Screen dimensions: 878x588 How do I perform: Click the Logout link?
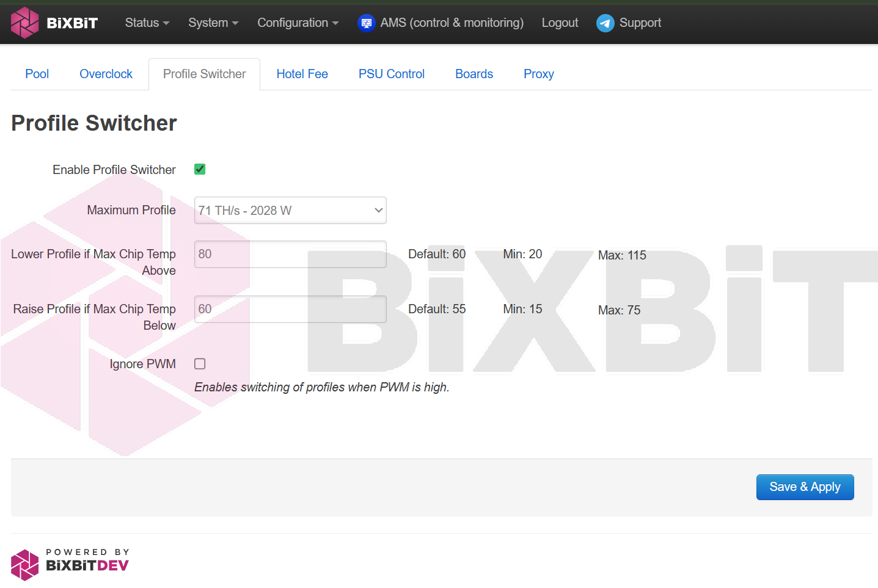(560, 23)
